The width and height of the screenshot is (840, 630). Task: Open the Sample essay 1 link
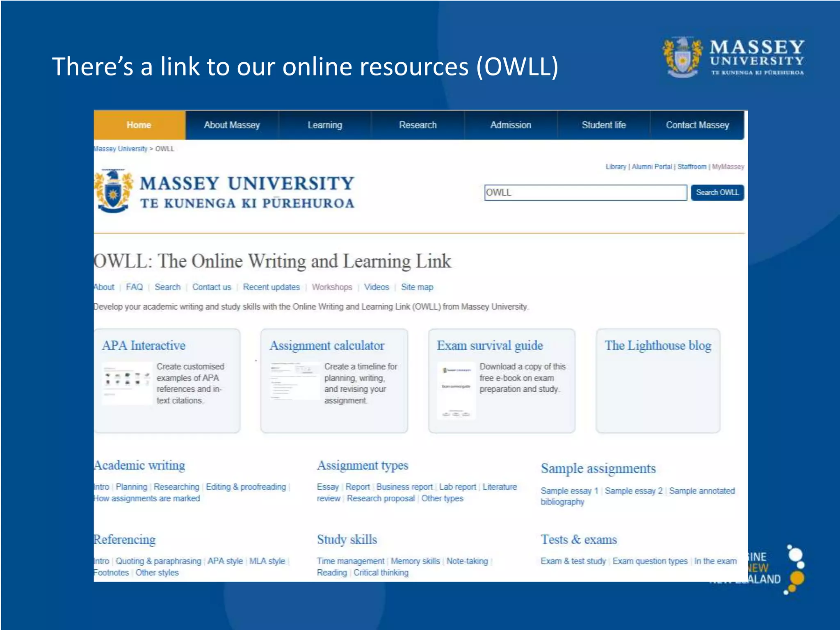point(569,491)
